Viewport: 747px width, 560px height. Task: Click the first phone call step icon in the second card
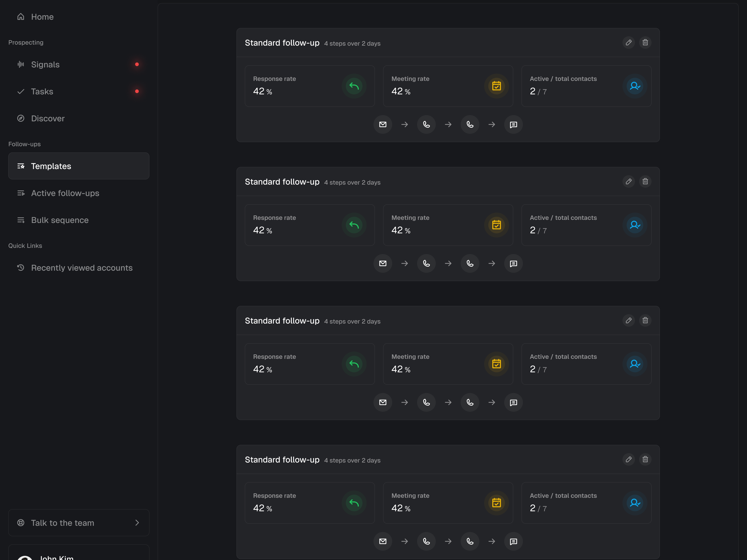[426, 263]
